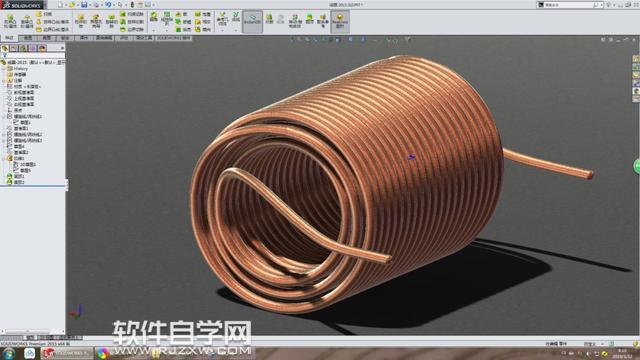The width and height of the screenshot is (640, 360).
Task: Switch to DimXpertManager panel tab
Action: [x=33, y=48]
